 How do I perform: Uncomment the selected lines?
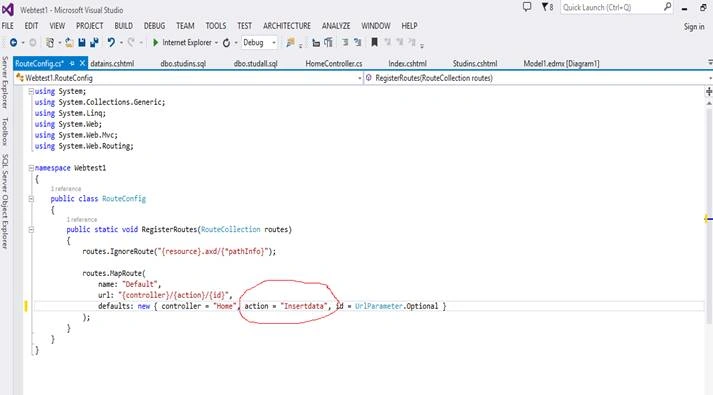click(x=357, y=42)
